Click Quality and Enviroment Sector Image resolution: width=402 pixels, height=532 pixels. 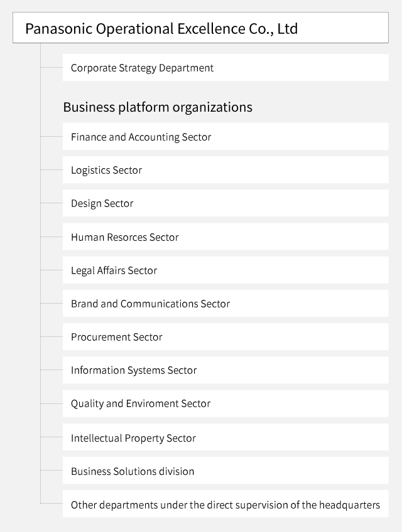click(225, 403)
